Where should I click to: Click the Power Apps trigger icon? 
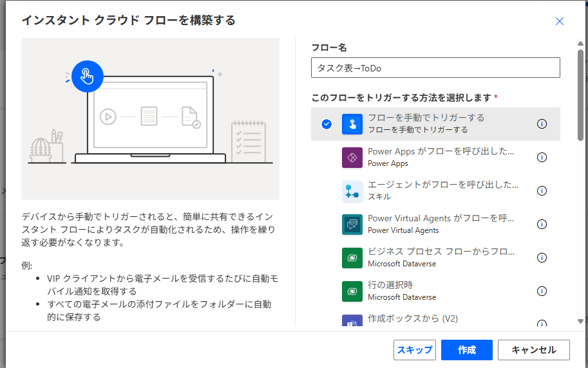tap(352, 158)
